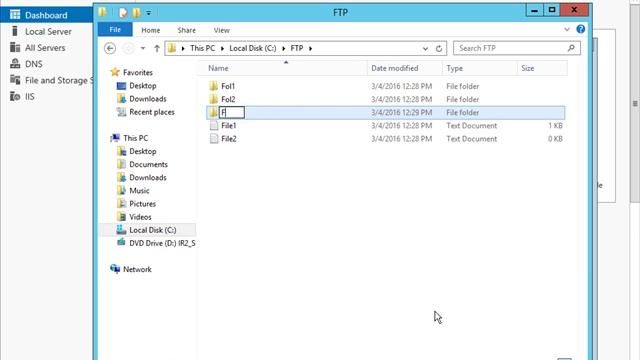
Task: Click Quick Access new folder icon
Action: click(x=136, y=13)
